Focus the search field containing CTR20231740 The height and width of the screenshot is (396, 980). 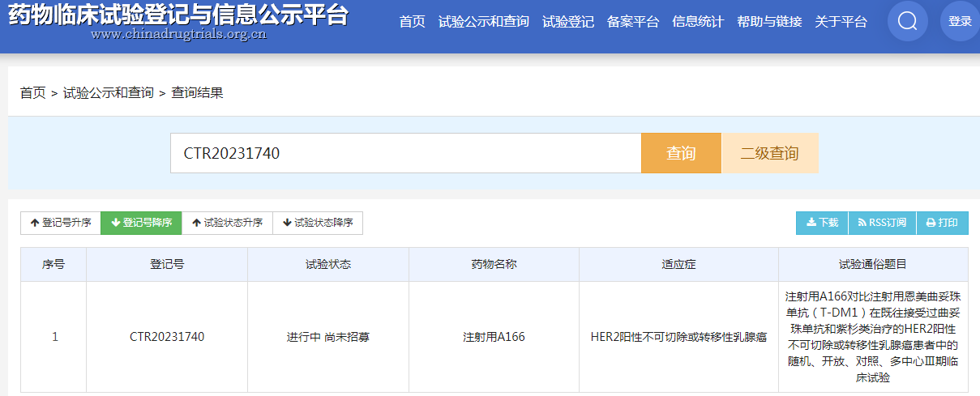[x=405, y=153]
